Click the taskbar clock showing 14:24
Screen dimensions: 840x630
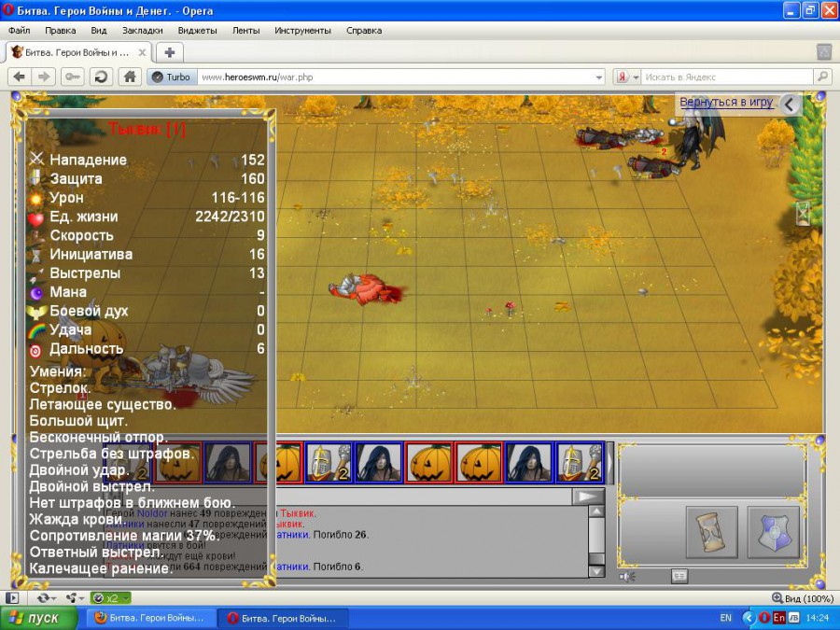(817, 618)
